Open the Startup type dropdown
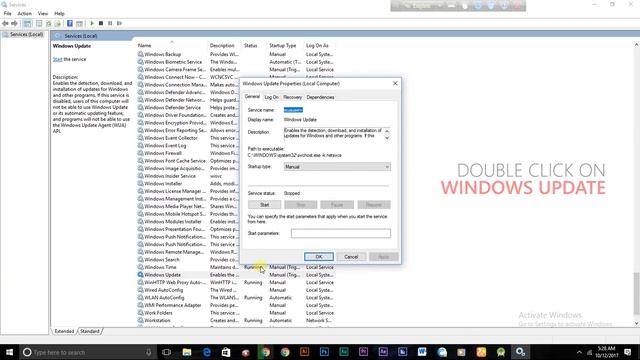The image size is (640, 360). pyautogui.click(x=337, y=167)
